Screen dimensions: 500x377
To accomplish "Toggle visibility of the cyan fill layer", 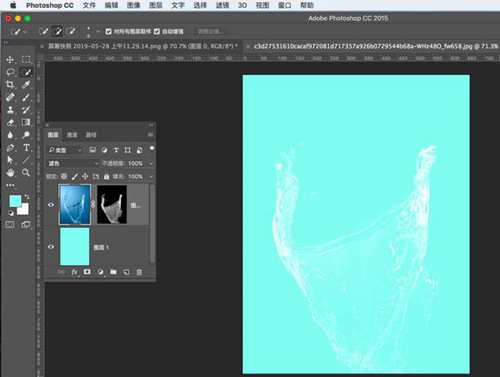I will (51, 247).
